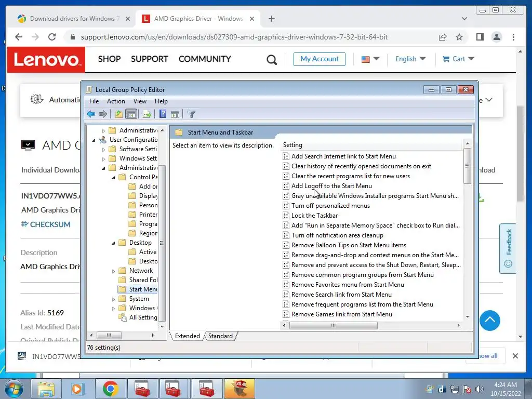Switch to the Standard tab
This screenshot has height=399, width=532.
click(220, 336)
